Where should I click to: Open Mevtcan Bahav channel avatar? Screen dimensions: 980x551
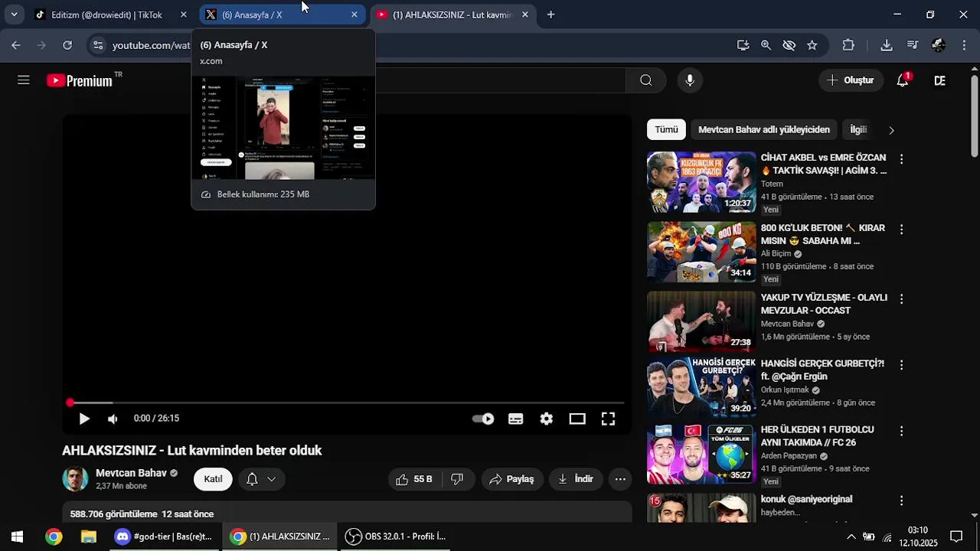75,479
